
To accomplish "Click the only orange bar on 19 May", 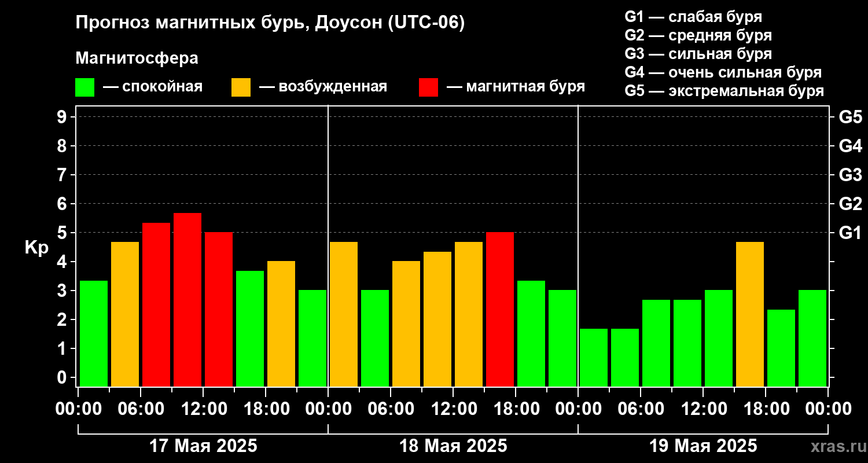I will pyautogui.click(x=750, y=314).
